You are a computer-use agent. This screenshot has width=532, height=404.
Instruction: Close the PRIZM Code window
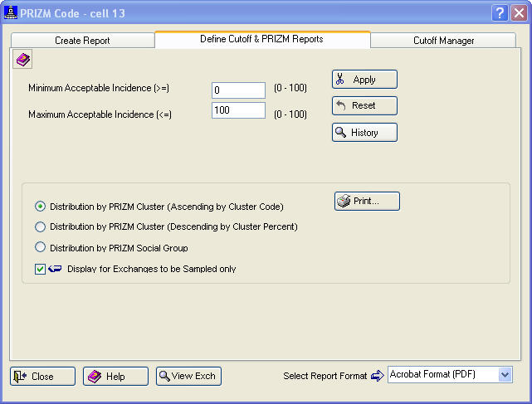(519, 13)
